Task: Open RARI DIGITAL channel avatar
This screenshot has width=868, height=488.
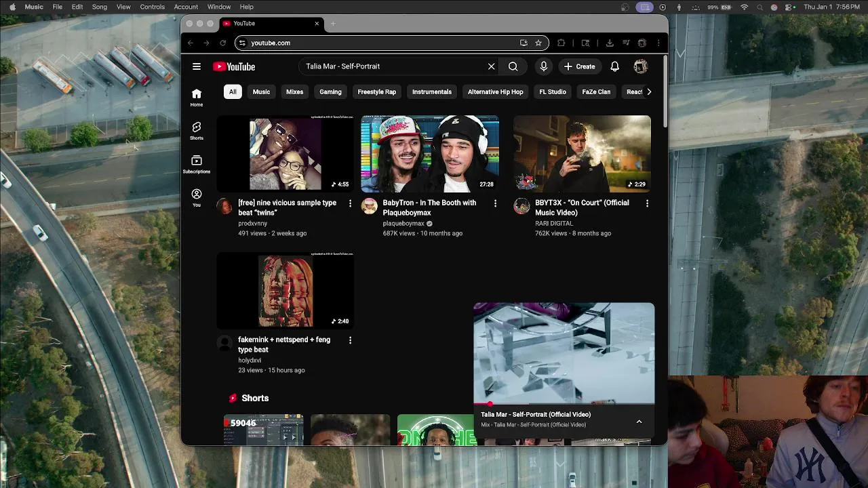Action: (521, 206)
